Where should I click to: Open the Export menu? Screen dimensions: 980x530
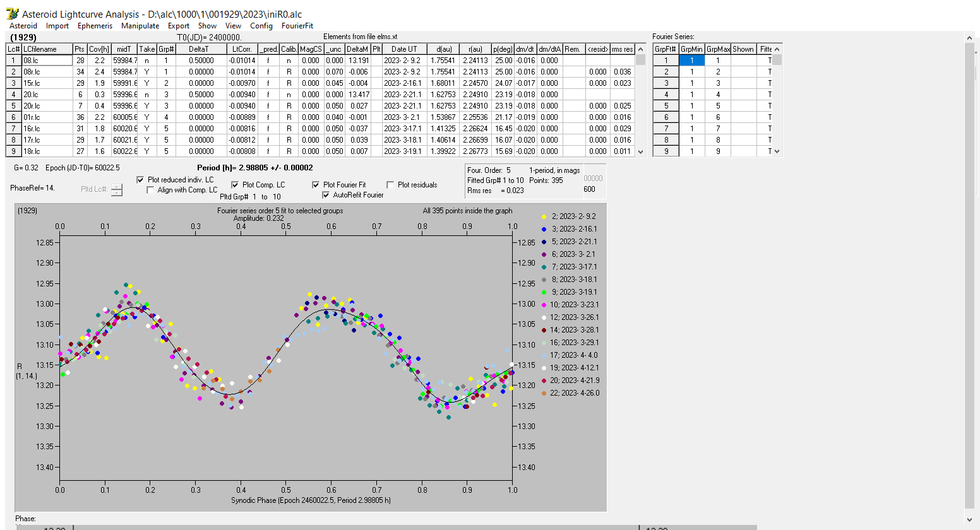pyautogui.click(x=179, y=26)
